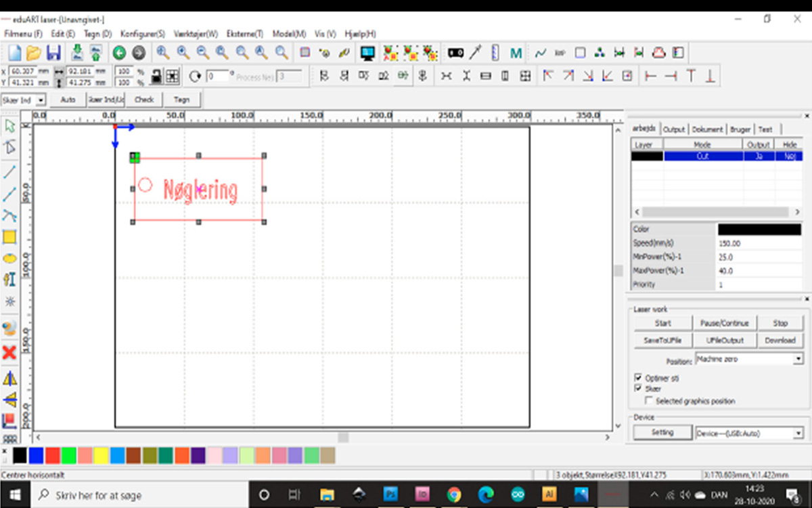Click the nine-point anchor position grid icon
This screenshot has height=508, width=812.
coord(173,76)
